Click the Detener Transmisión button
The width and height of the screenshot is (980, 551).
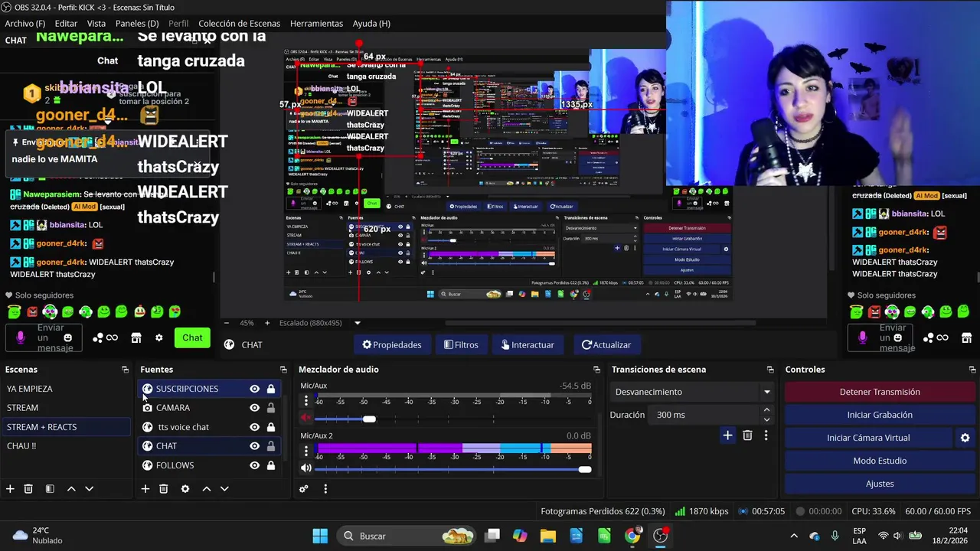(x=880, y=392)
